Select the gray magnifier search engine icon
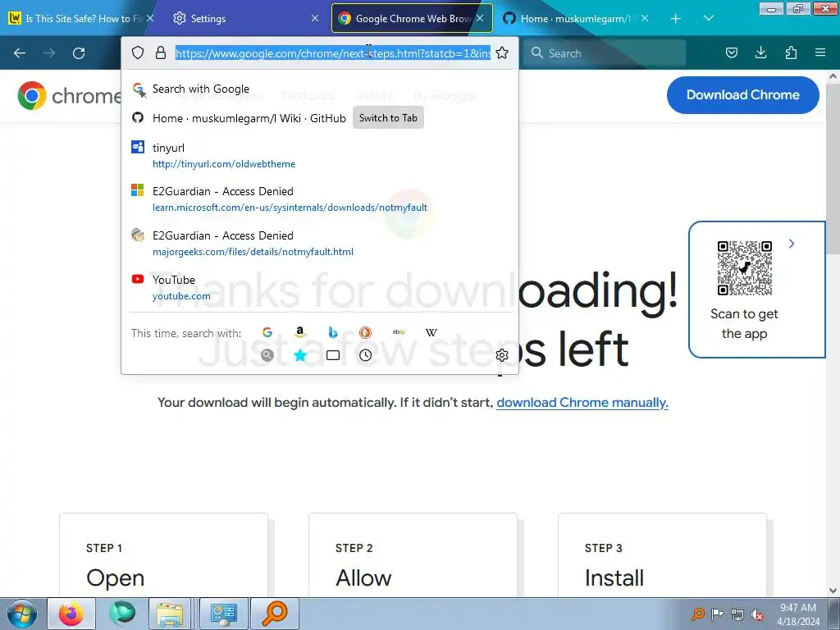Image resolution: width=840 pixels, height=630 pixels. 267,354
